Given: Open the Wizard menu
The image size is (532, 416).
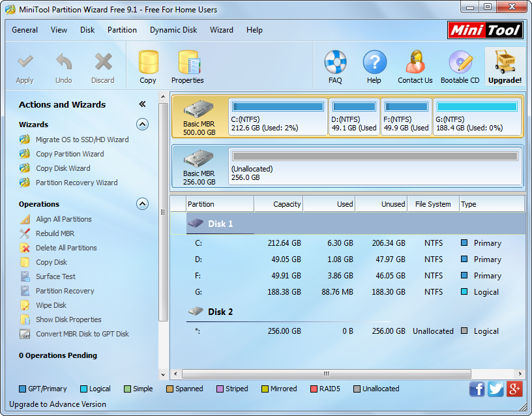Looking at the screenshot, I should click(222, 30).
